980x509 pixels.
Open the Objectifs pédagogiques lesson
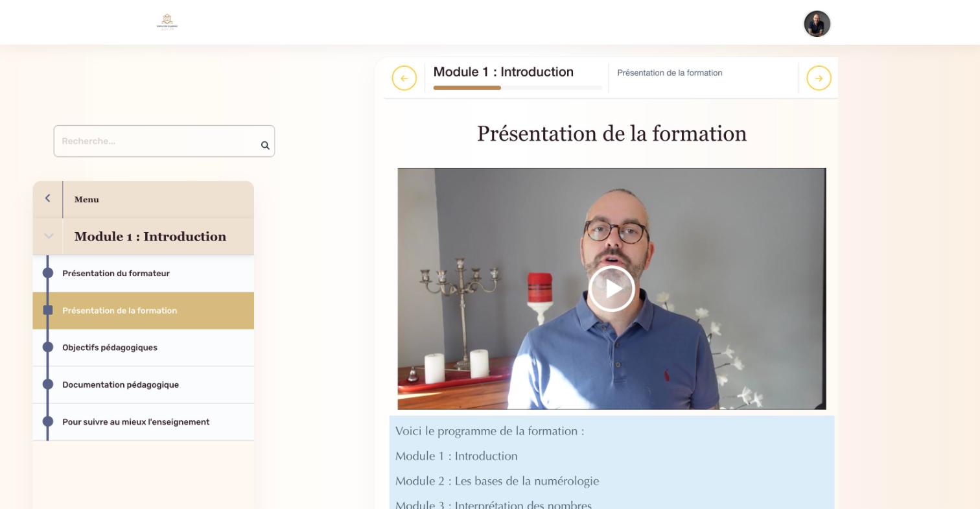(143, 348)
